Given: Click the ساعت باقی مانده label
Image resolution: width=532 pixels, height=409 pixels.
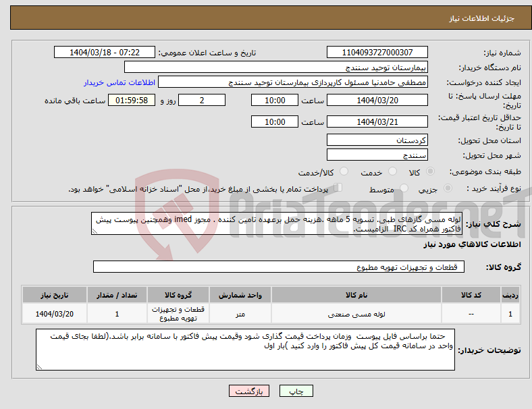Looking at the screenshot, I should click(x=75, y=101).
